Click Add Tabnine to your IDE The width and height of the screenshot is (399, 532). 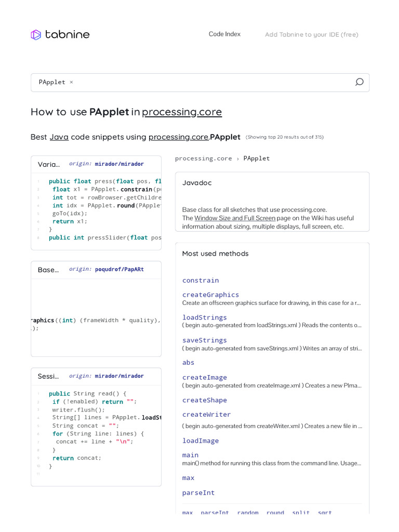tap(311, 35)
